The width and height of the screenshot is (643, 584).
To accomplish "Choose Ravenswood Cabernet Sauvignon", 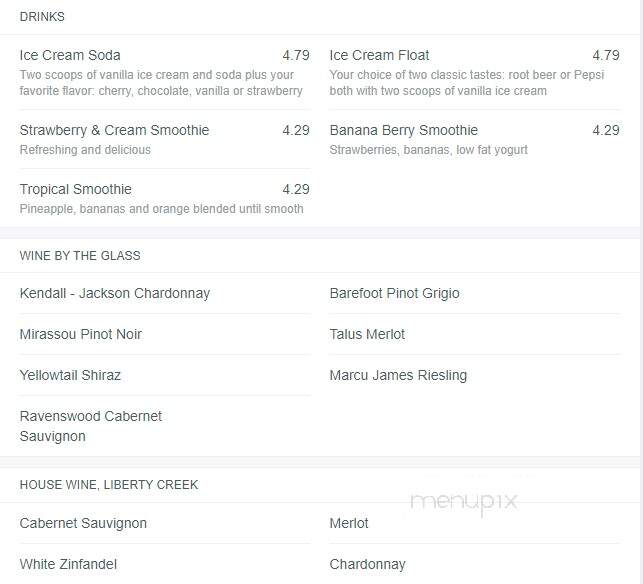I will tap(91, 426).
